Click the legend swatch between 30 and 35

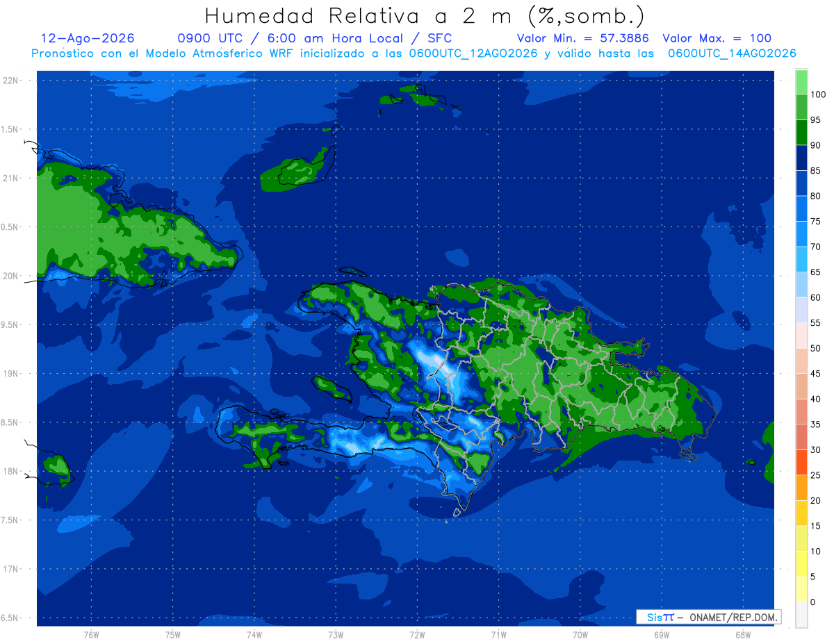[x=801, y=436]
